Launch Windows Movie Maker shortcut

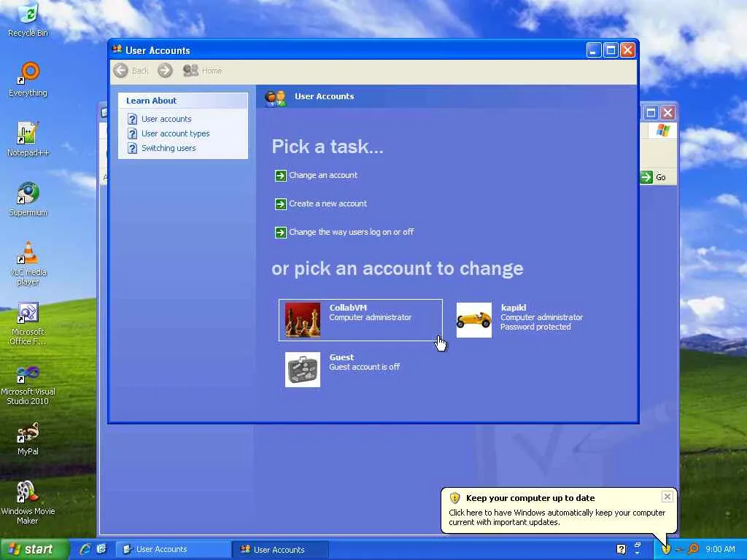click(x=28, y=502)
